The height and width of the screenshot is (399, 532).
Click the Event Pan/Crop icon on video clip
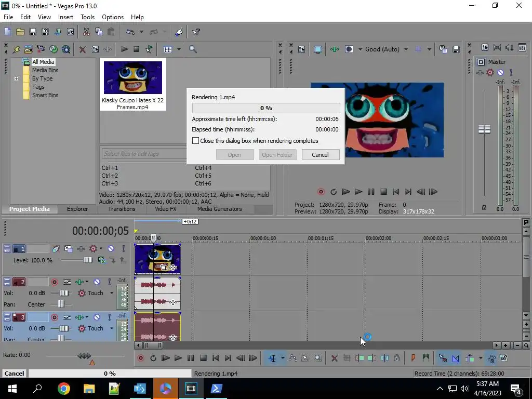[x=164, y=268]
